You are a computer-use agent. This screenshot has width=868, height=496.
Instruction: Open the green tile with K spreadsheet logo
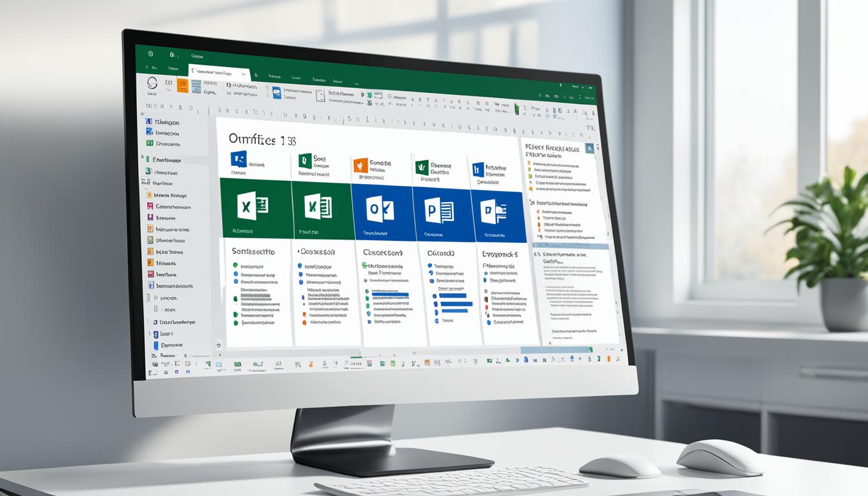[322, 210]
